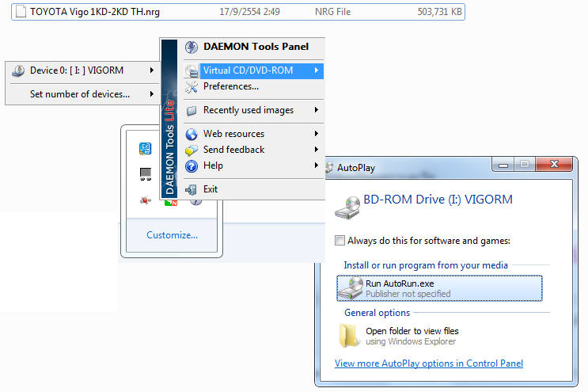The width and height of the screenshot is (588, 392).
Task: Expand the Virtual CD/DVD-ROM submenu arrow
Action: pos(317,70)
